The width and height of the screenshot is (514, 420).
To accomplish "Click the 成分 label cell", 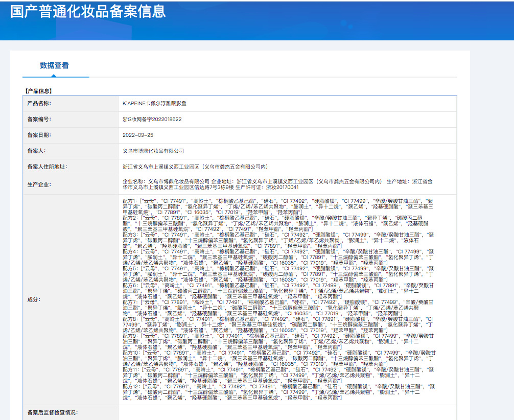I will click(x=71, y=300).
